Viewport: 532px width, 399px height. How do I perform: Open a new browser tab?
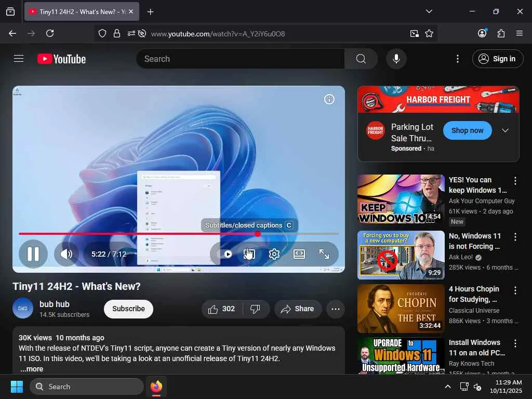point(150,11)
